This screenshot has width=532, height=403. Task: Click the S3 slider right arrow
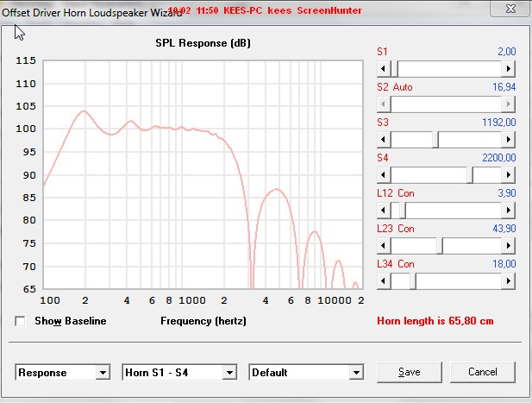click(508, 140)
